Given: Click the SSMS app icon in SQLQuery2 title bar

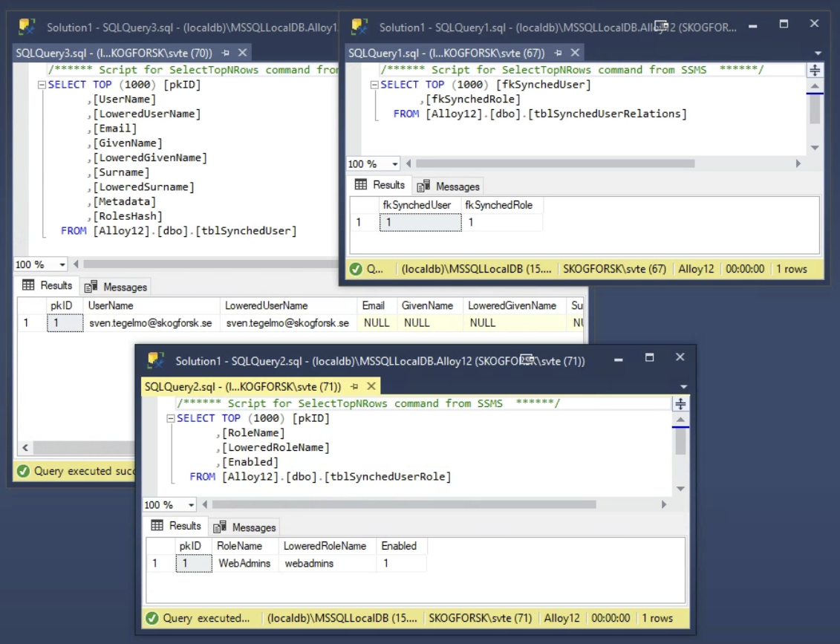Looking at the screenshot, I should (155, 361).
